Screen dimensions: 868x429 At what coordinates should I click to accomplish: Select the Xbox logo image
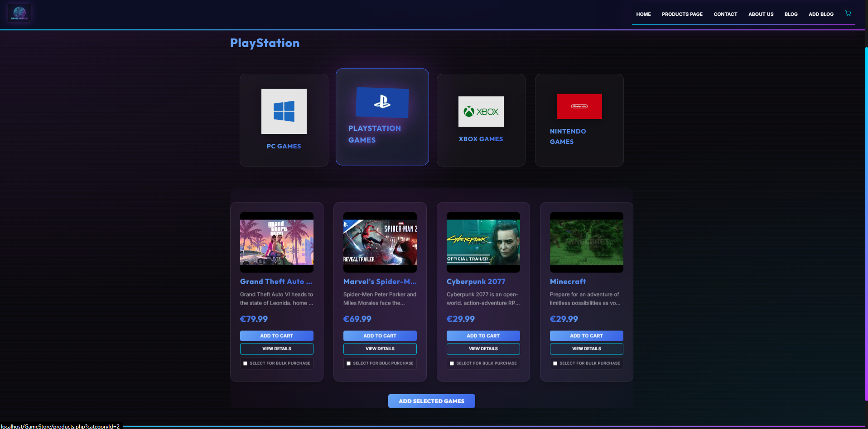coord(481,111)
